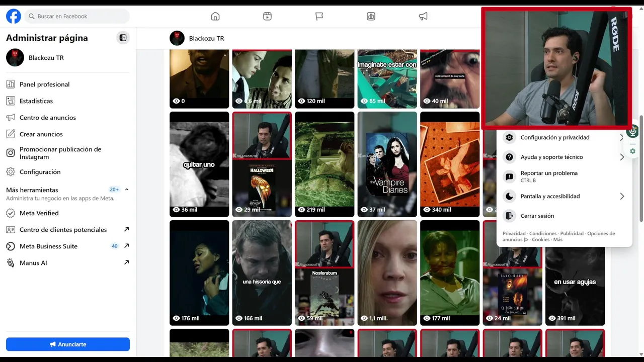Viewport: 644px width, 362px height.
Task: Click the 20+ badge beside Más herramientas
Action: coord(114,190)
